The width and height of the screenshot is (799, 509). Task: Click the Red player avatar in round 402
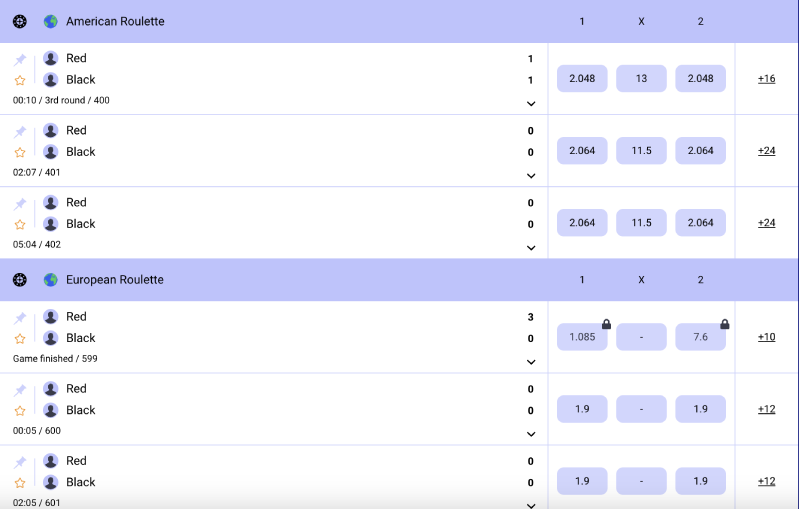point(51,203)
